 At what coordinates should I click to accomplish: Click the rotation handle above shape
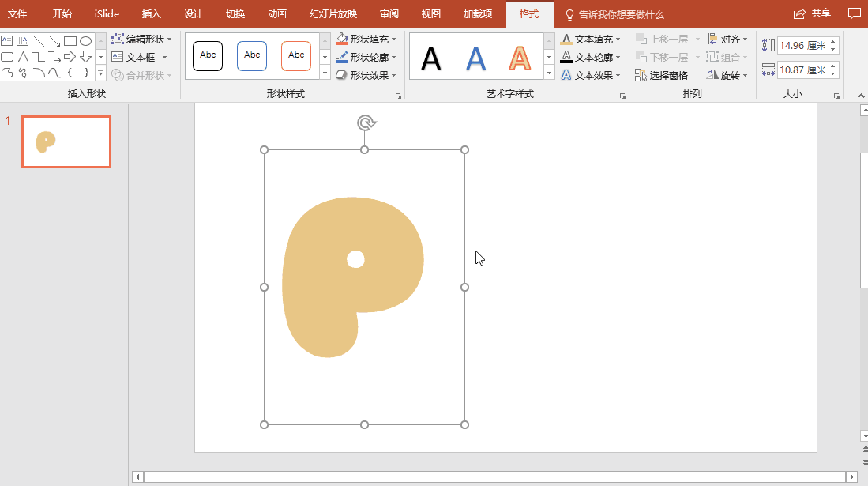(366, 122)
